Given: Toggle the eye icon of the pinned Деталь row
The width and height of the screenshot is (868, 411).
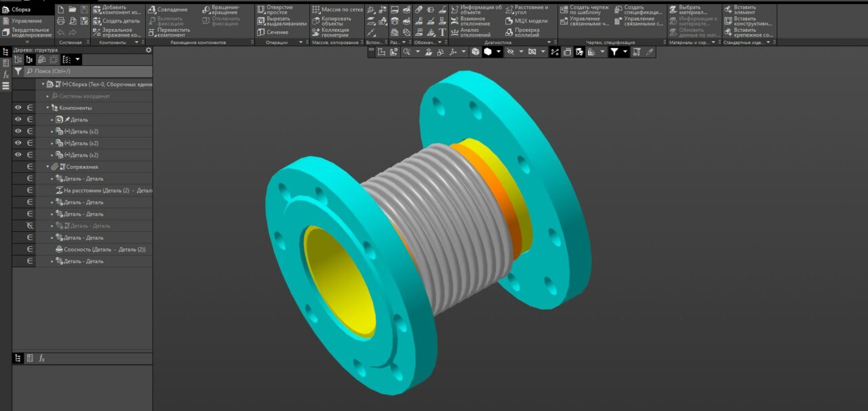Looking at the screenshot, I should click(x=18, y=119).
